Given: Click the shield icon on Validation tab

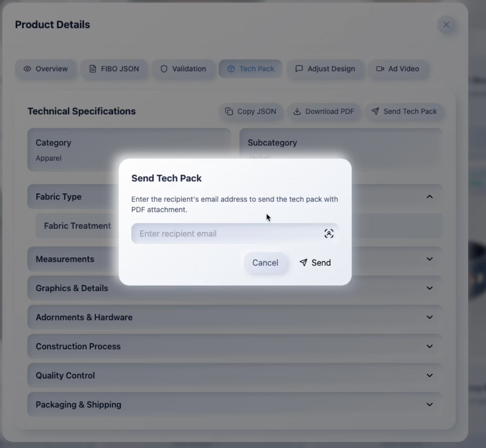Looking at the screenshot, I should point(164,69).
